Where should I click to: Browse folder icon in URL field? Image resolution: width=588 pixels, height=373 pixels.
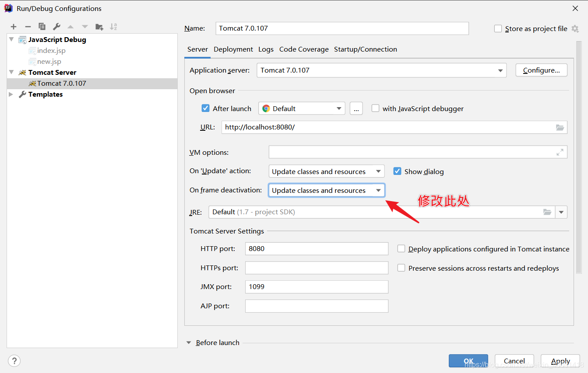click(x=560, y=127)
